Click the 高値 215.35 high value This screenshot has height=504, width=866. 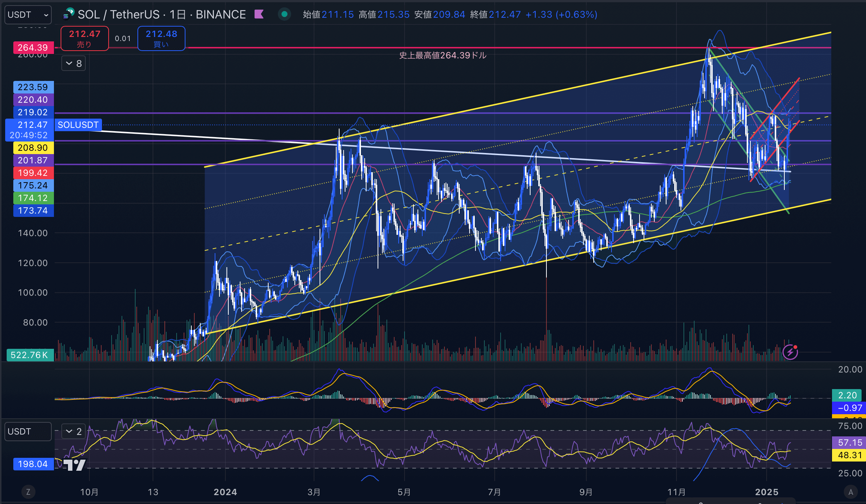point(384,15)
